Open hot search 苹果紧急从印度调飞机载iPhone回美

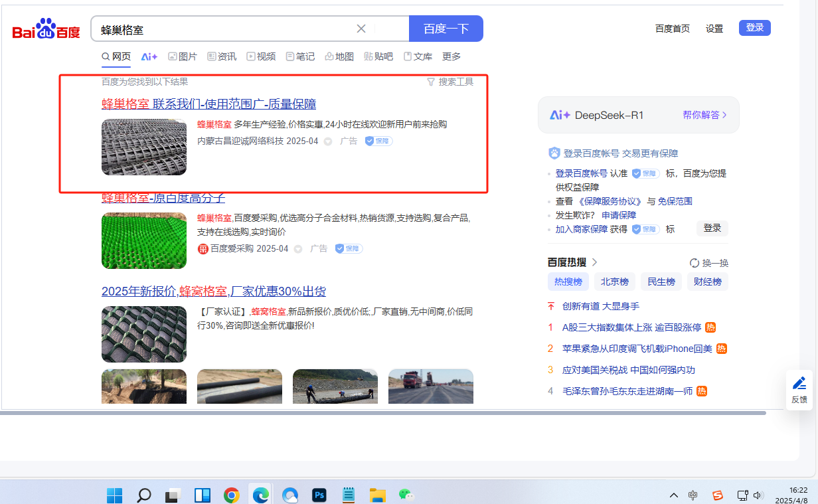(637, 349)
